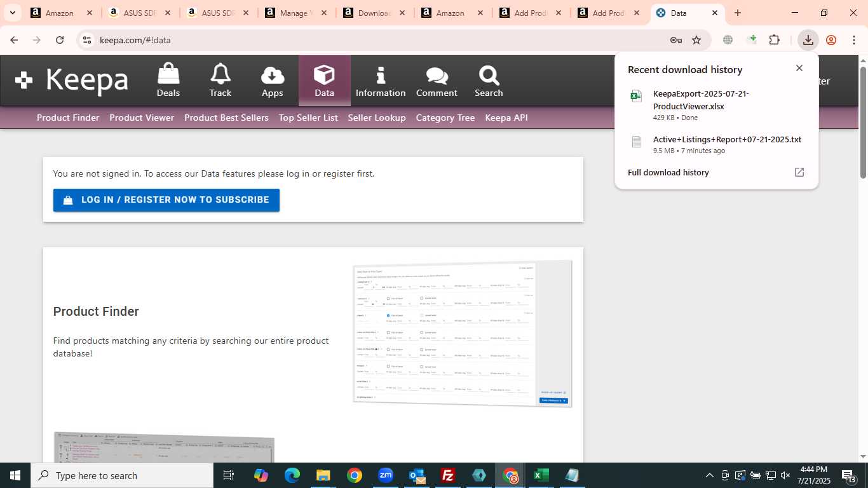Open the Windows Start menu
Image resolution: width=868 pixels, height=488 pixels.
point(15,475)
